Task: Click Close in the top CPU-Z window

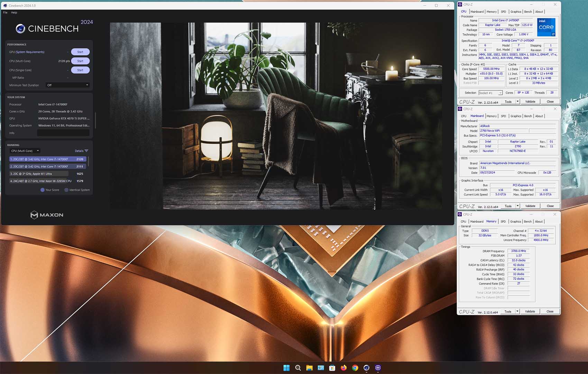Action: [550, 101]
